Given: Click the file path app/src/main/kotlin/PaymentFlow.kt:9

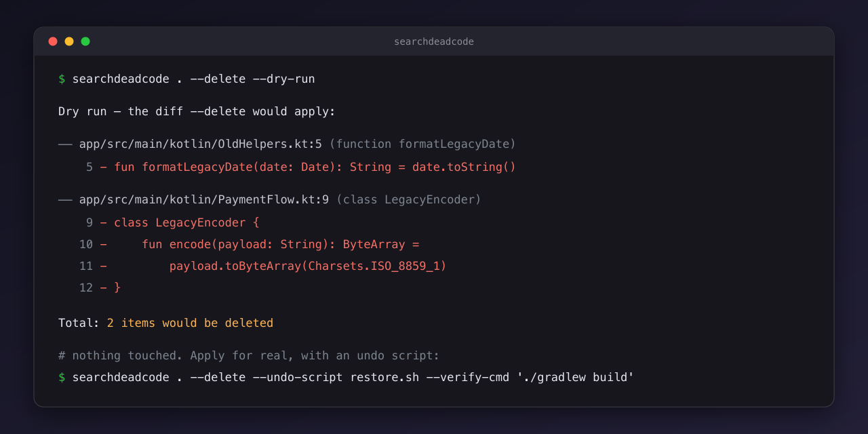Looking at the screenshot, I should (203, 199).
